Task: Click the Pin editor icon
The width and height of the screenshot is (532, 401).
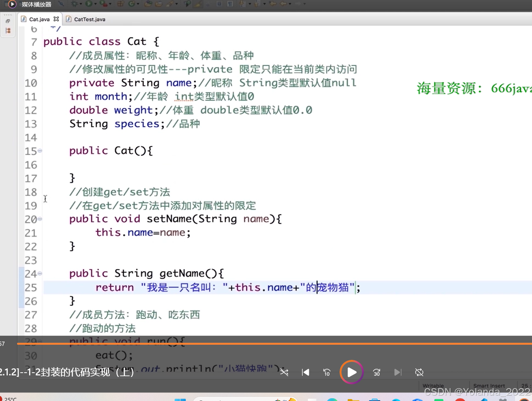Action: coord(187,4)
